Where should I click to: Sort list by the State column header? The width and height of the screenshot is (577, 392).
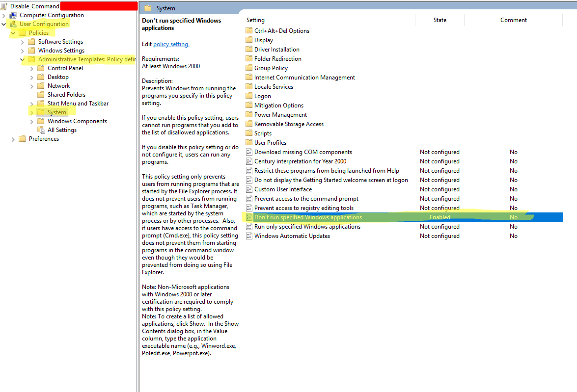pyautogui.click(x=440, y=20)
